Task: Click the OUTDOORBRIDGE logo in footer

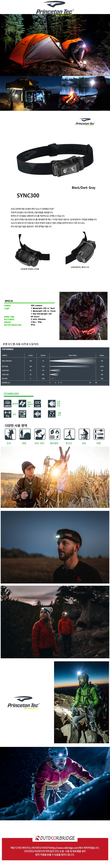Action: click(55, 838)
